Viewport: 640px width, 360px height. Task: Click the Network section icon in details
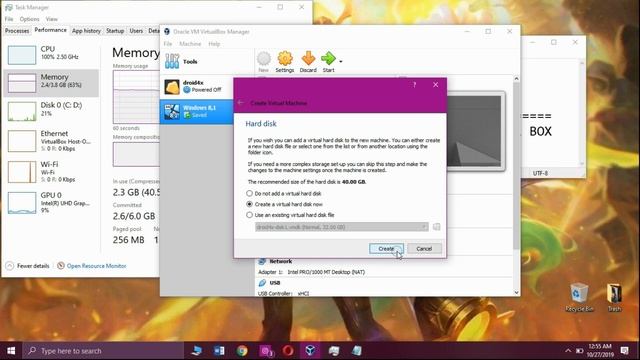click(262, 262)
